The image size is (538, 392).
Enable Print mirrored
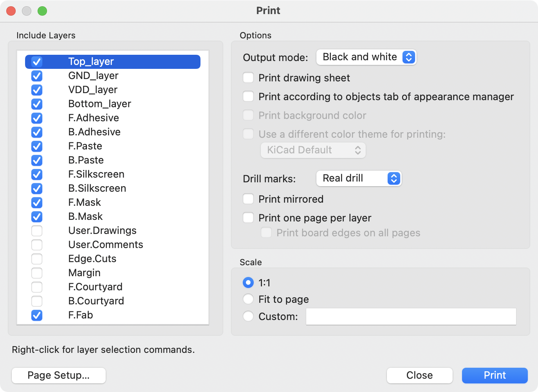(248, 199)
